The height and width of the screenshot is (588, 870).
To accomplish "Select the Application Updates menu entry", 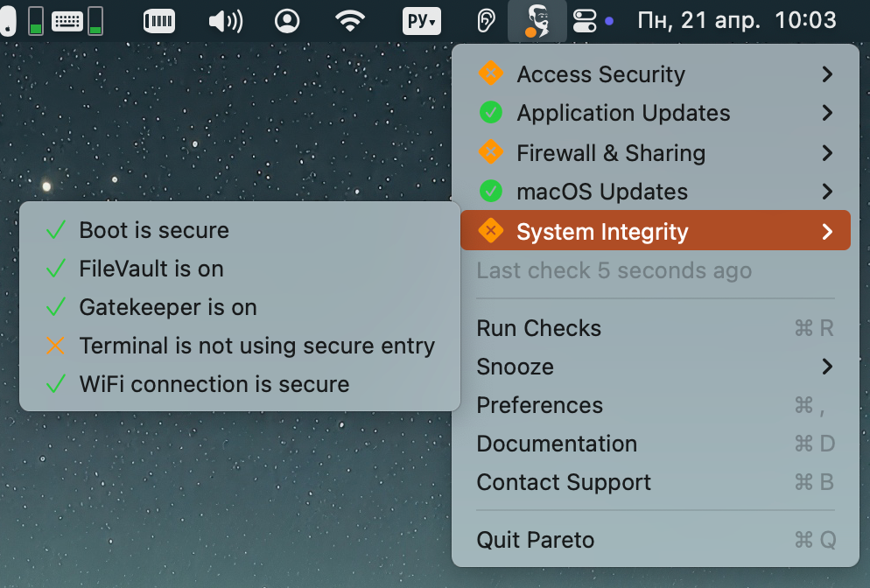I will 623,113.
